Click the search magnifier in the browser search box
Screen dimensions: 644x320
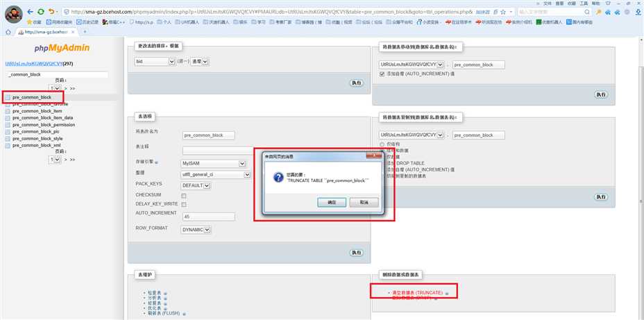click(587, 12)
